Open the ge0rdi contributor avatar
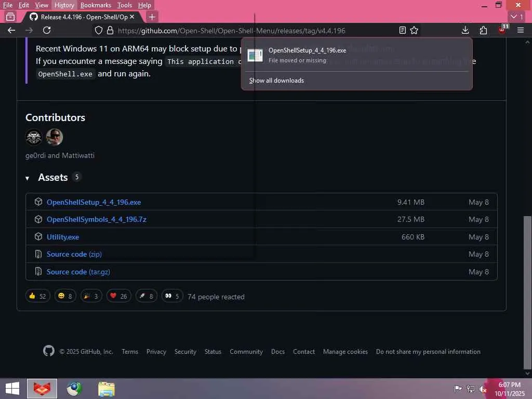 click(x=34, y=137)
